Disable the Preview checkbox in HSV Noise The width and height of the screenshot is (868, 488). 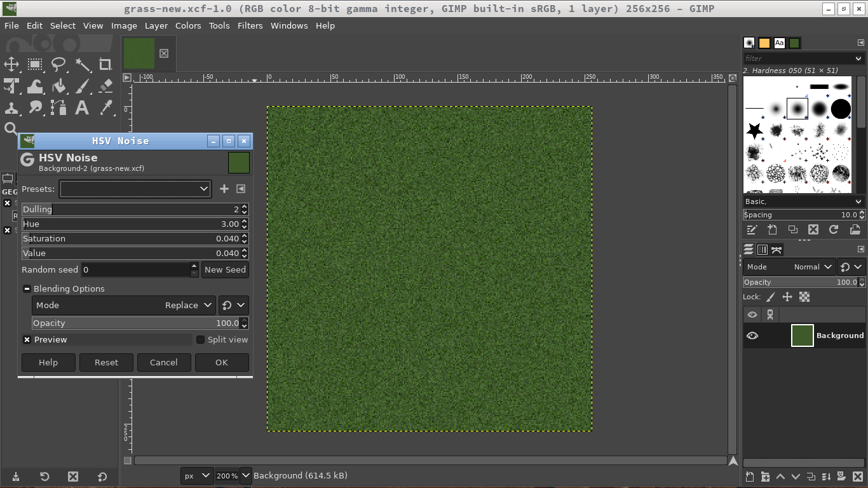pos(27,340)
